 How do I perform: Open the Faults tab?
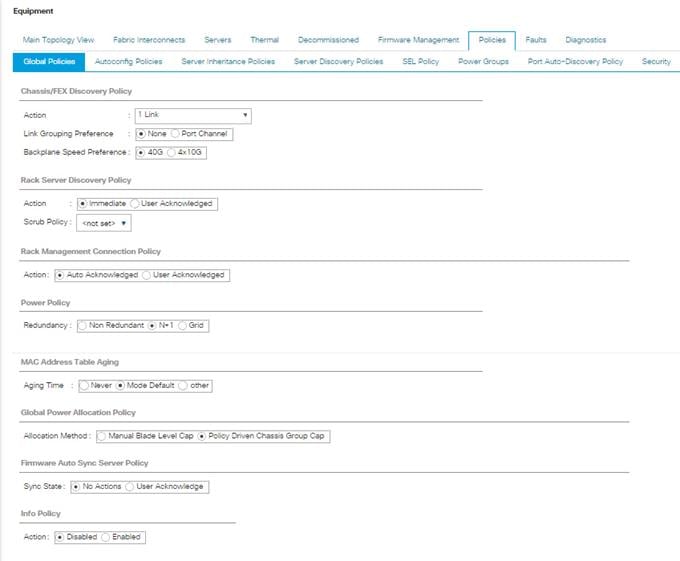pos(535,40)
